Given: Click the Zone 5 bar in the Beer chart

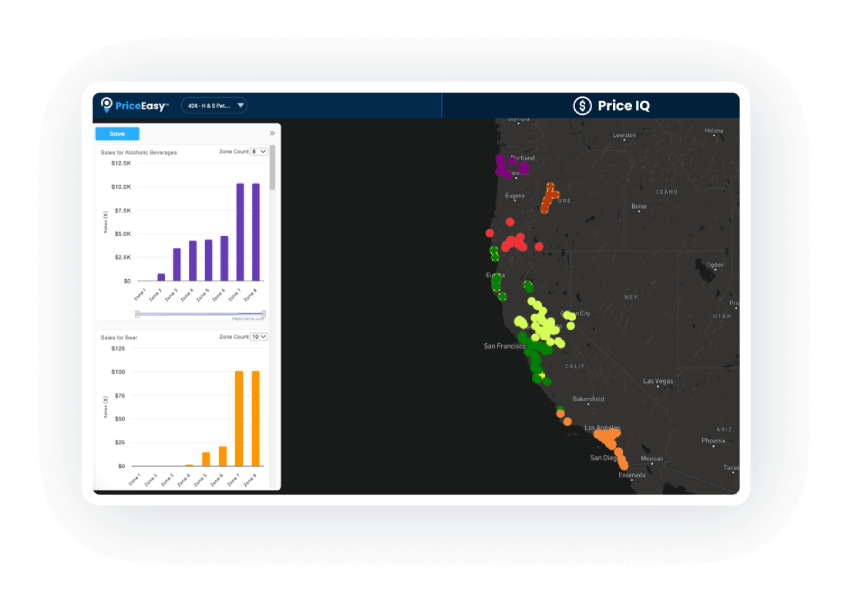Looking at the screenshot, I should tap(206, 459).
